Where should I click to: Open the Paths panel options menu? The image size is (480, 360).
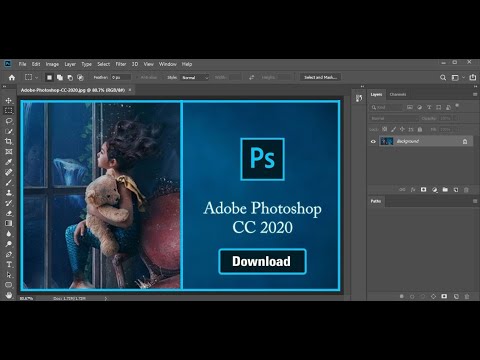pos(475,201)
